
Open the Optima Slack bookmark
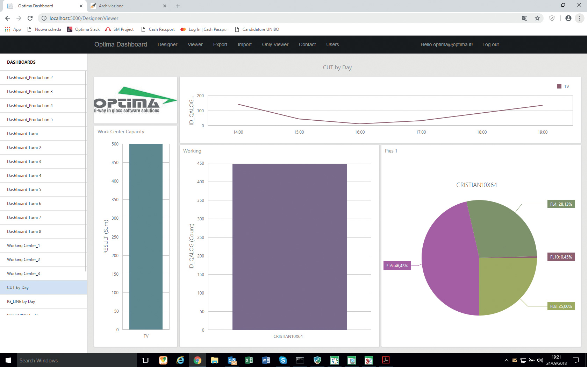click(x=83, y=29)
